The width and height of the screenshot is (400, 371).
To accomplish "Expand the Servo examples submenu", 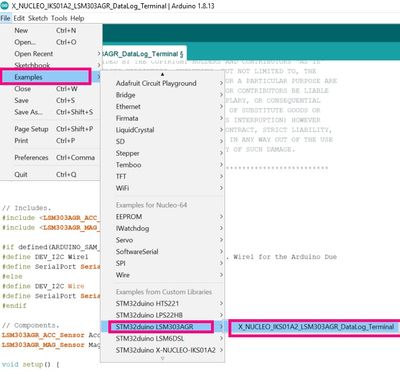I will point(163,240).
